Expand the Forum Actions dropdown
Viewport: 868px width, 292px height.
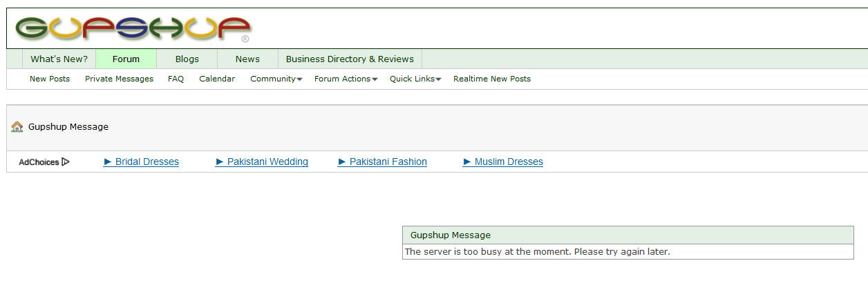[346, 79]
